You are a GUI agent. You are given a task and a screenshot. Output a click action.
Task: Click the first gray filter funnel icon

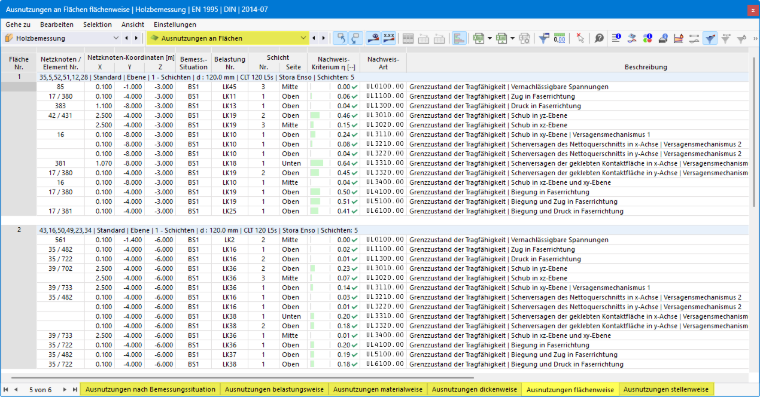(726, 38)
